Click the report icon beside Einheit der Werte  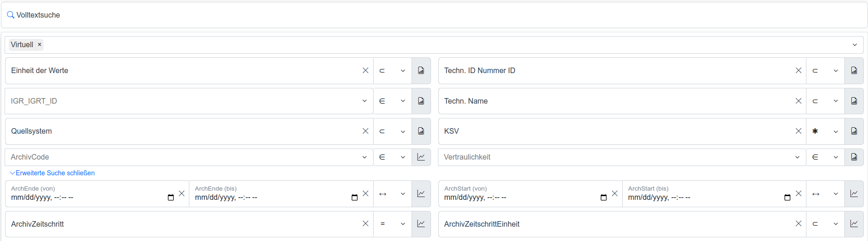pyautogui.click(x=421, y=71)
